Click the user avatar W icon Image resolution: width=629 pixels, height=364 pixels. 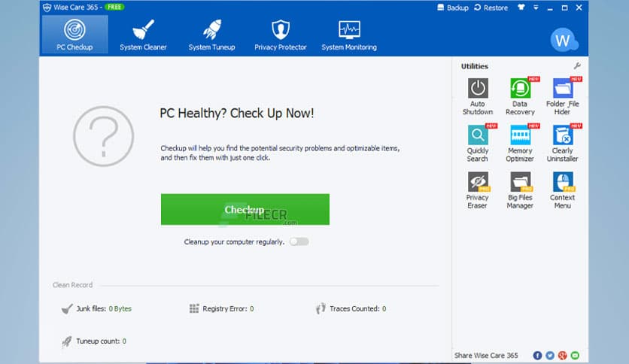point(564,40)
